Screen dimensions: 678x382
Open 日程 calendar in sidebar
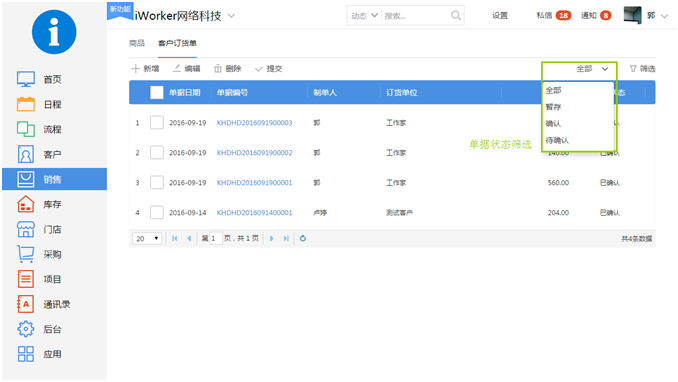pos(39,104)
